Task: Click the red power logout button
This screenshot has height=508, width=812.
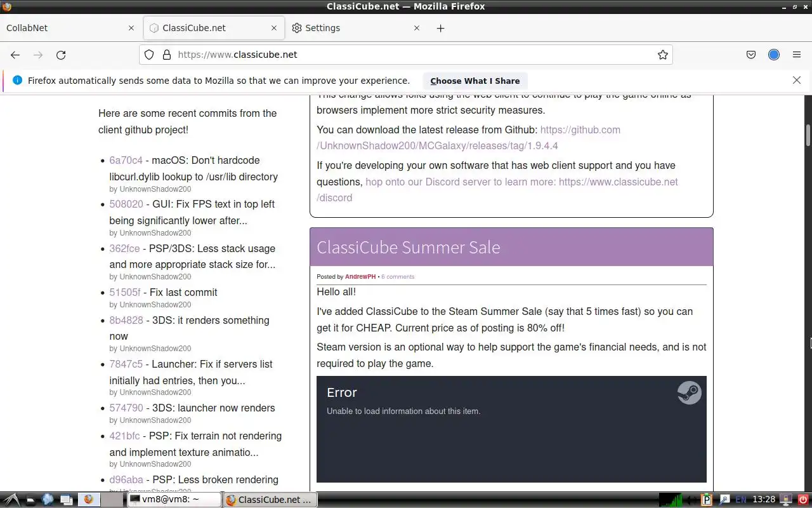Action: 802,500
